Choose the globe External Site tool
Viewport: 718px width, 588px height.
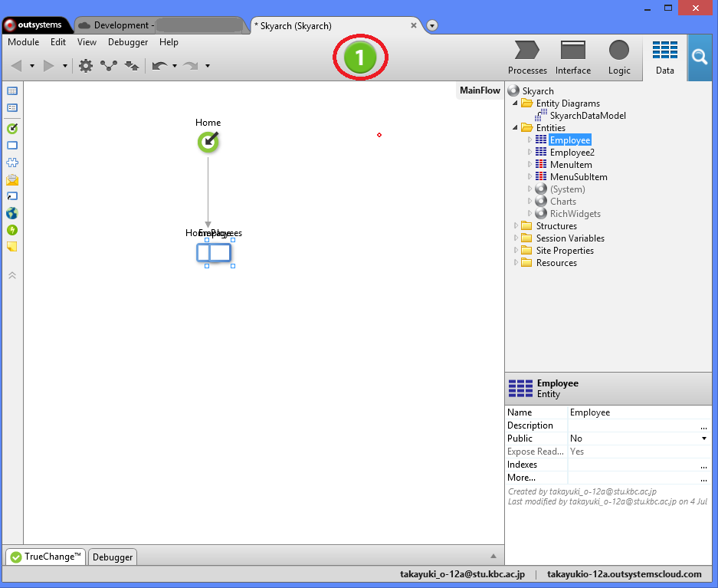(x=12, y=213)
